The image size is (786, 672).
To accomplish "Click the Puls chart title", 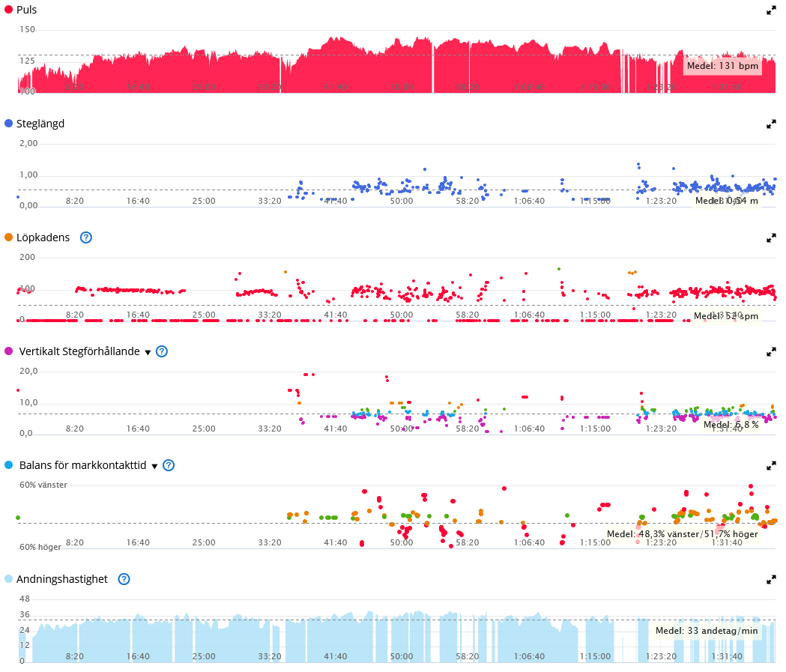I will coord(26,10).
